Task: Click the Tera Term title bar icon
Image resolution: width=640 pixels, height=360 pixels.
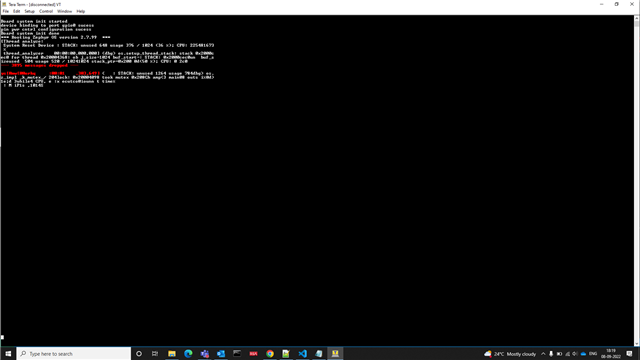Action: (x=4, y=4)
